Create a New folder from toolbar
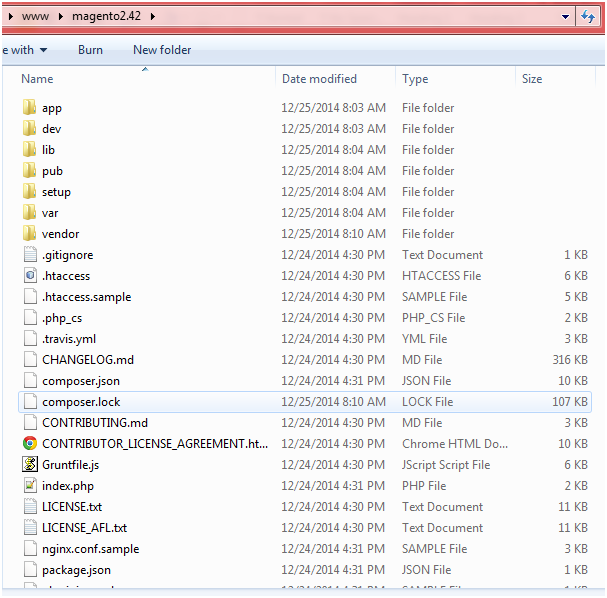The height and width of the screenshot is (598, 607). [162, 50]
